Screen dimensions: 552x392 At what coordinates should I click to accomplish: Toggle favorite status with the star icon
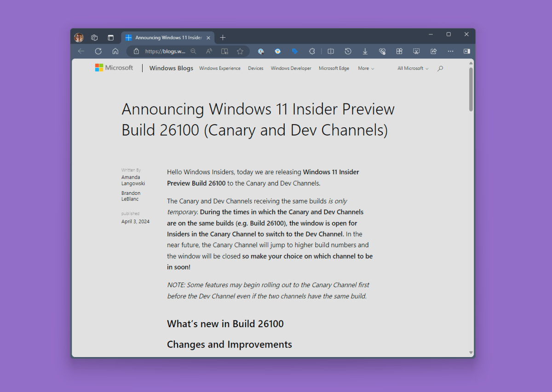coord(240,51)
